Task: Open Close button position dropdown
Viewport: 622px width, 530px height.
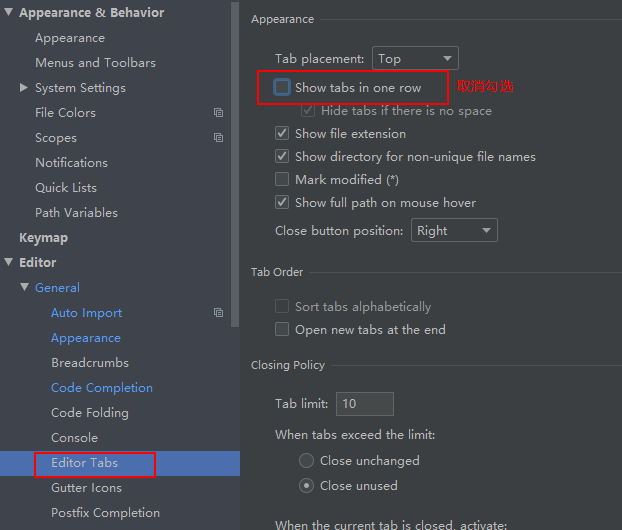Action: pos(454,231)
